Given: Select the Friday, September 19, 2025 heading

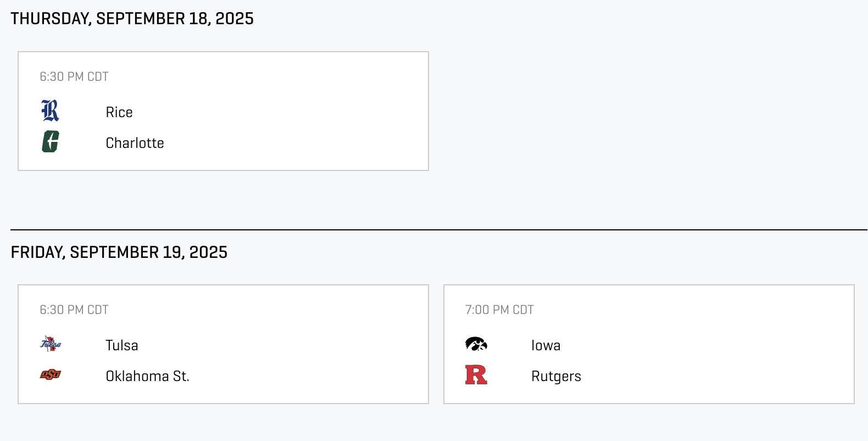Looking at the screenshot, I should (x=119, y=252).
